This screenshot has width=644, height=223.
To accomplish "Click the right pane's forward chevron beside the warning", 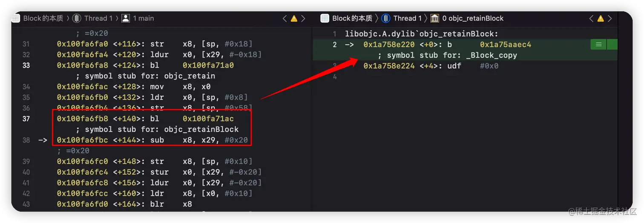I will [x=610, y=19].
